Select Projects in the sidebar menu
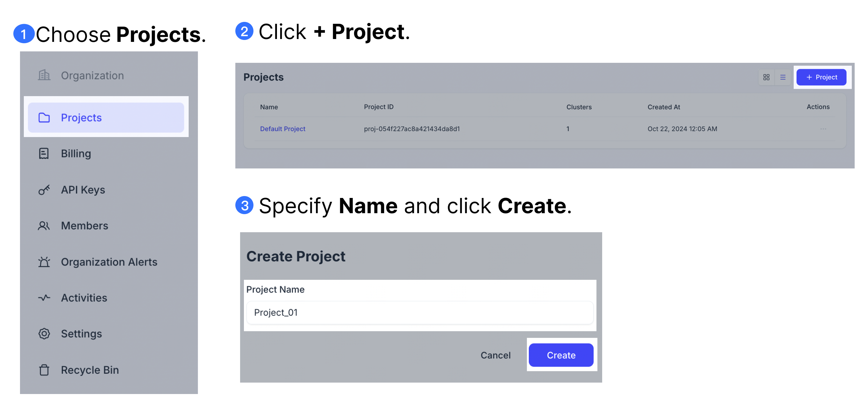The width and height of the screenshot is (868, 414). coord(81,117)
